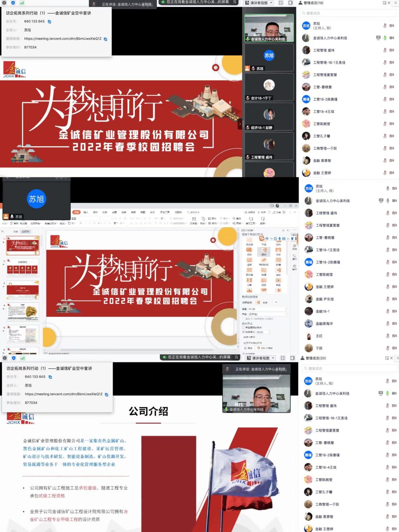
Task: Focus 搜索成员 field in 20-member panel
Action: [x=350, y=368]
